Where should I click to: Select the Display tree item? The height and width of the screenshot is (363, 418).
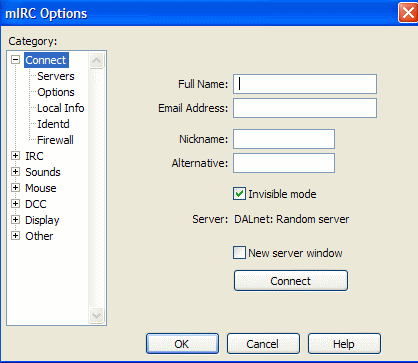coord(42,220)
